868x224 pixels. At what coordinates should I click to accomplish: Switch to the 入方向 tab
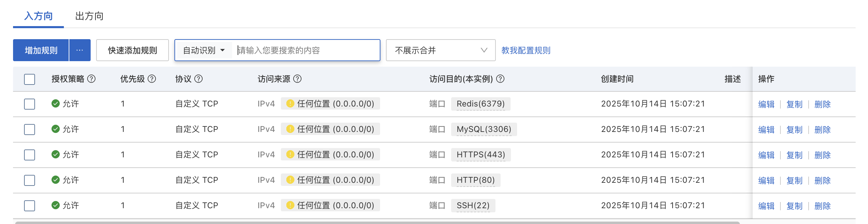(38, 16)
